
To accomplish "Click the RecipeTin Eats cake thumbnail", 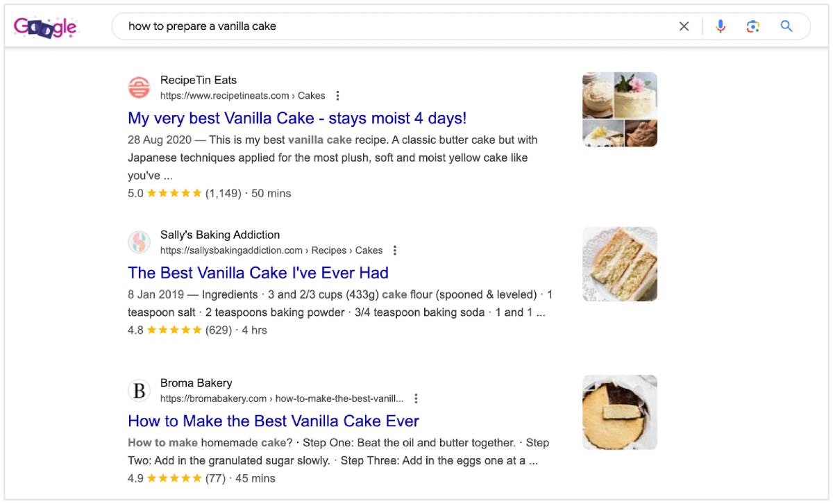I will pos(620,110).
